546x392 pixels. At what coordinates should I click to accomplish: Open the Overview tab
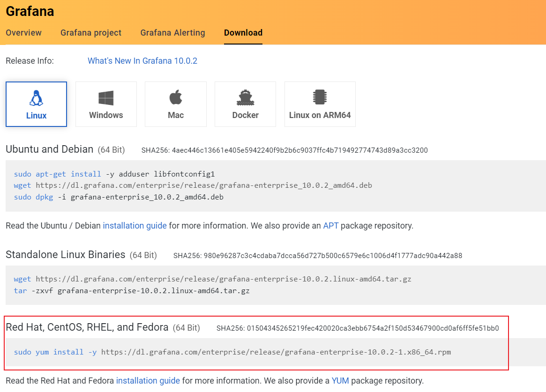(23, 33)
